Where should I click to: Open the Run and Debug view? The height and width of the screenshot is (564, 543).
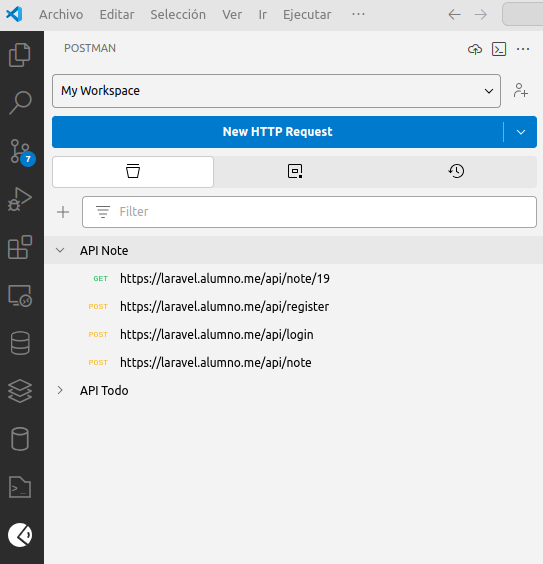20,199
